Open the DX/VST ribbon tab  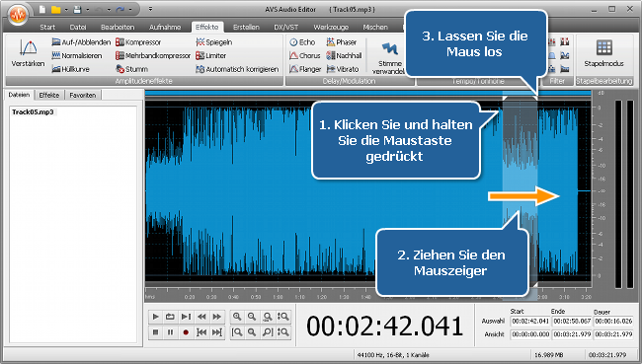(285, 27)
